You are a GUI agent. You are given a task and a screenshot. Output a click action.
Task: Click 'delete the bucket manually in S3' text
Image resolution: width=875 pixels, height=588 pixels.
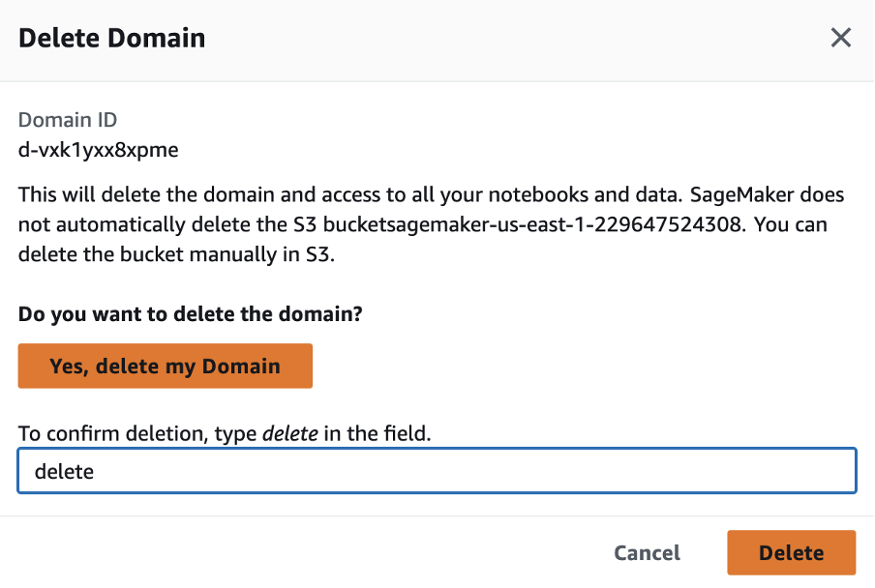point(176,254)
